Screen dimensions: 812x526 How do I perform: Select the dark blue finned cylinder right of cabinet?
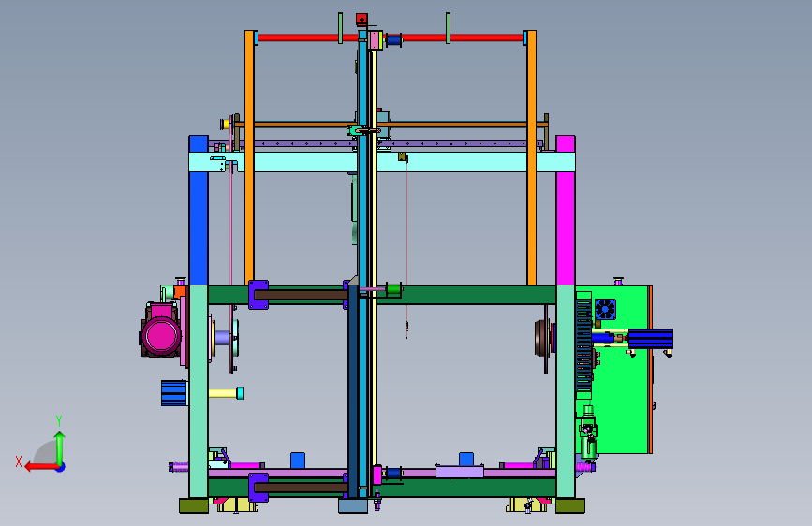tap(650, 339)
